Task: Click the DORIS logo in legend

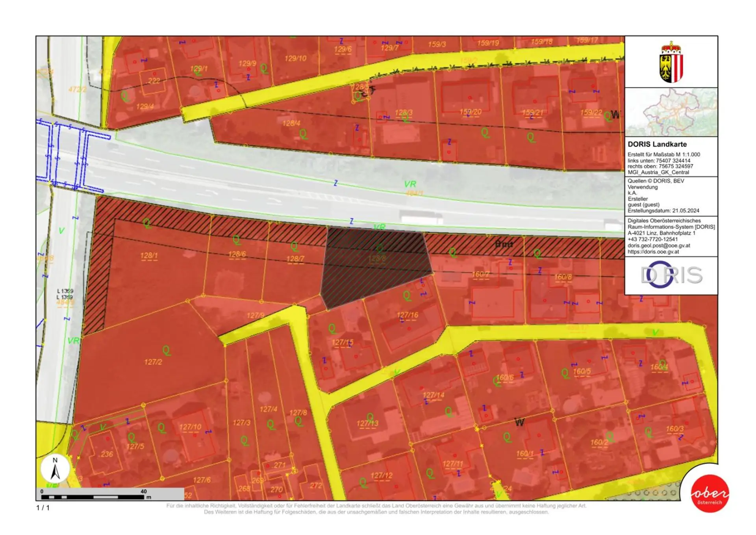Action: [671, 275]
